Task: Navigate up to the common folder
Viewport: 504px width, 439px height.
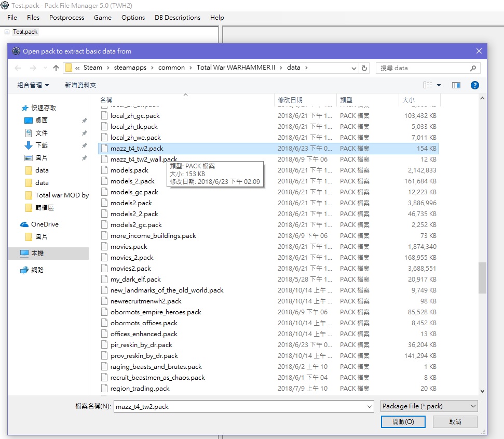Action: [x=172, y=67]
